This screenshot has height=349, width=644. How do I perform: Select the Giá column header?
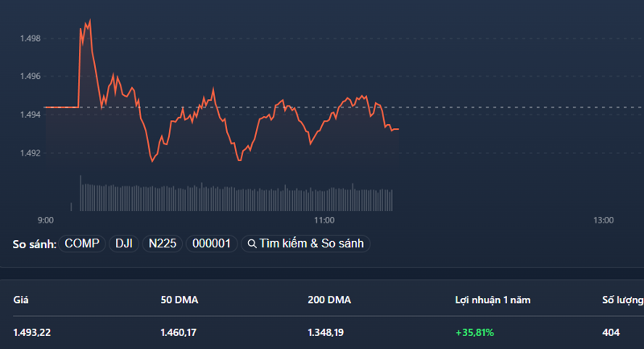pos(21,300)
